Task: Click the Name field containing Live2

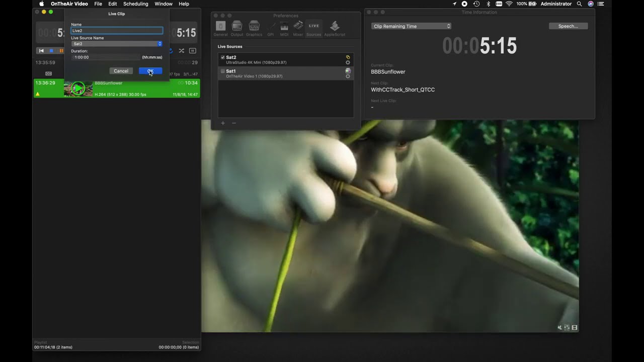Action: click(117, 31)
